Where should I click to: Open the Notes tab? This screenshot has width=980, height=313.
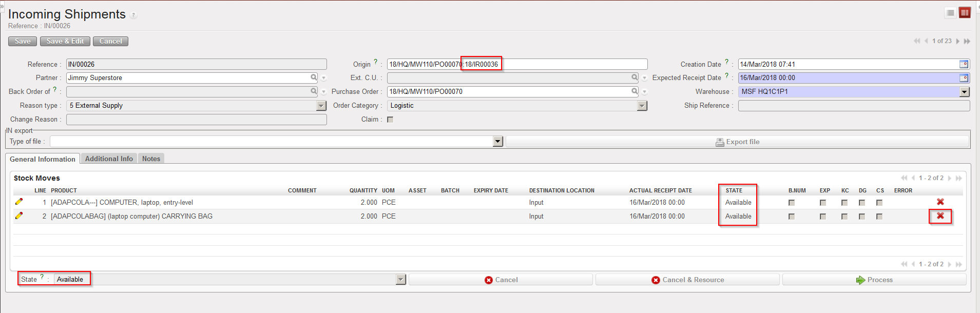(151, 159)
